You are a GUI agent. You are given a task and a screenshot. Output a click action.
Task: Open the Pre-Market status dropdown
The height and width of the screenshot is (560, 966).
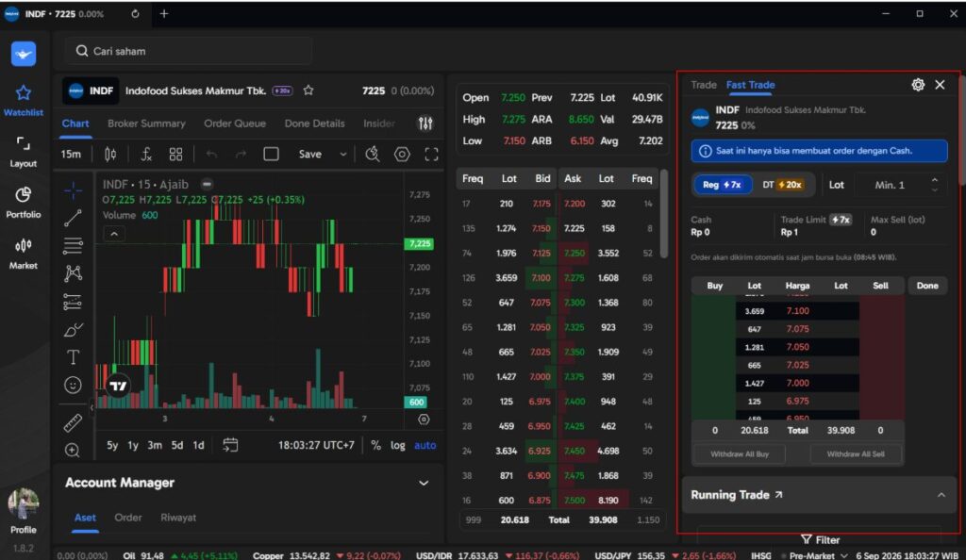(x=818, y=555)
